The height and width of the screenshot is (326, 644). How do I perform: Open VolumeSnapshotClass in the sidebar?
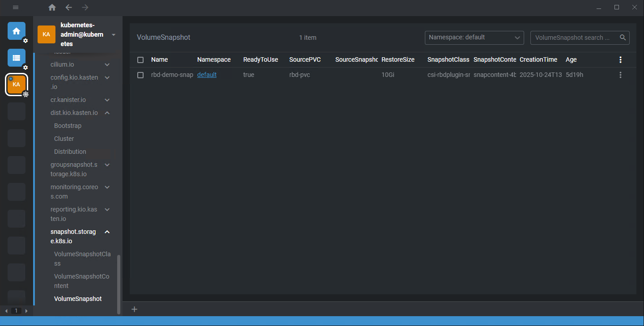(x=82, y=258)
